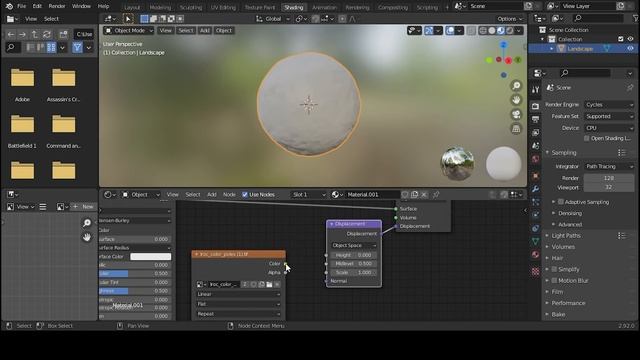Open image file in texture node

(269, 284)
